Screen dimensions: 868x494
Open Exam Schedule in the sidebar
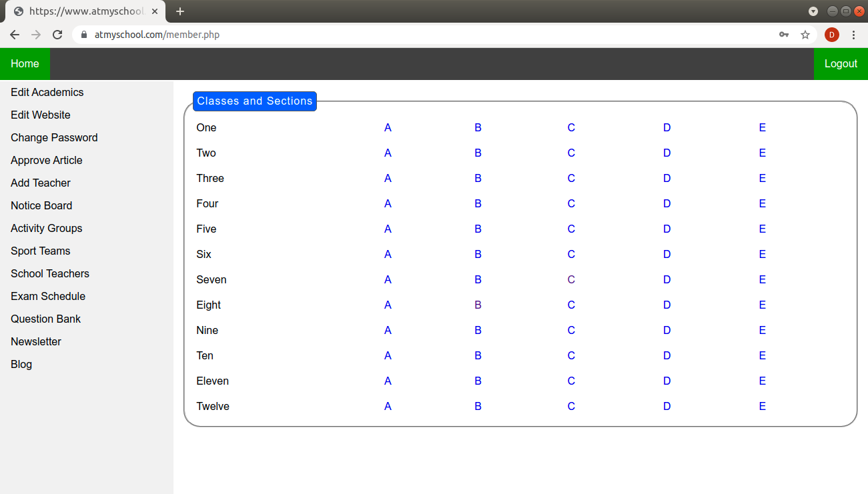pos(48,297)
